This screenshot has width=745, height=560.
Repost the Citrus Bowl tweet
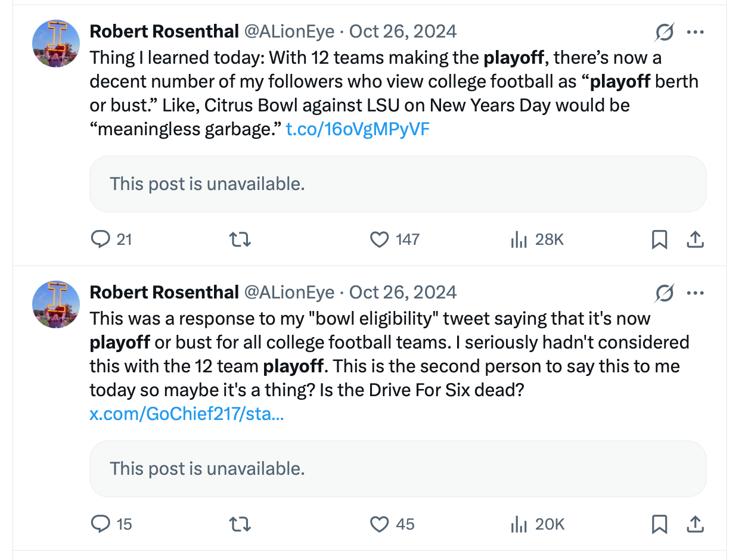[240, 239]
